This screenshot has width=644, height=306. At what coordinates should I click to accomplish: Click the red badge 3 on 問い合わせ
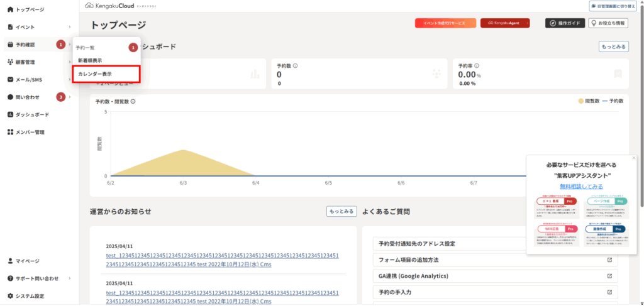(61, 97)
